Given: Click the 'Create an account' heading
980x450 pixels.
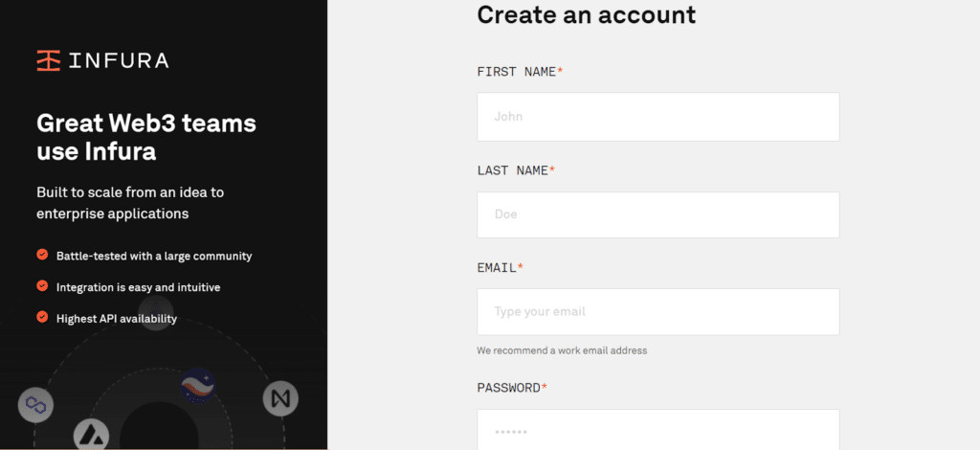Looking at the screenshot, I should [586, 14].
